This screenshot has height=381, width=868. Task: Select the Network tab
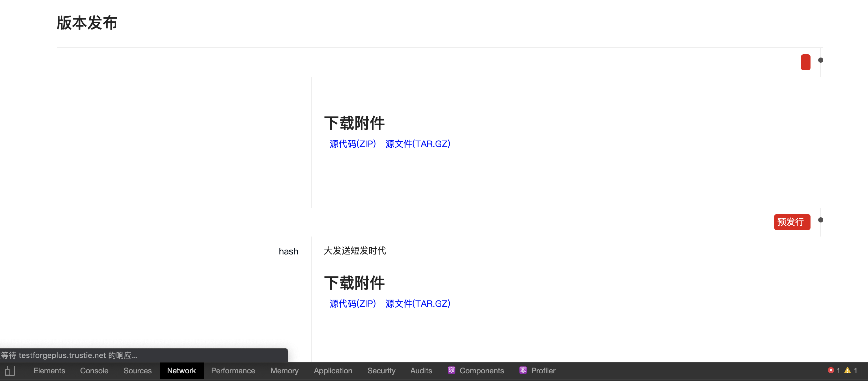tap(181, 370)
